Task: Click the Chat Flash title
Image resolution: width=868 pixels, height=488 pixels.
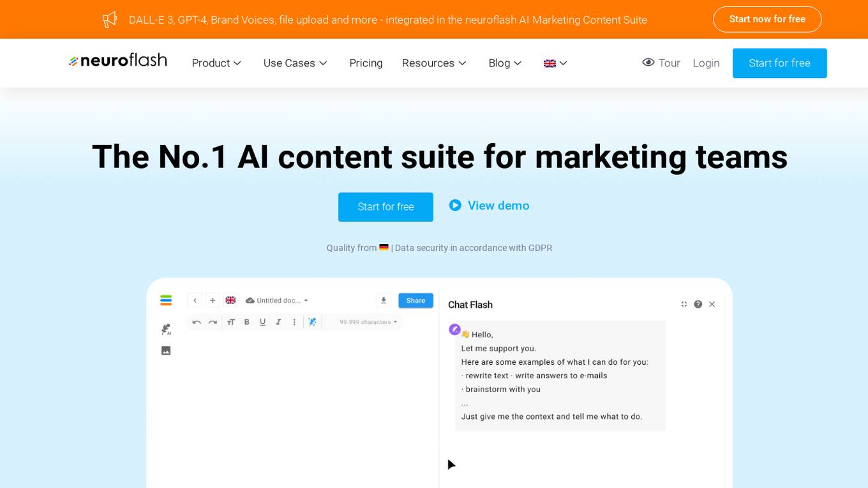Action: coord(470,305)
